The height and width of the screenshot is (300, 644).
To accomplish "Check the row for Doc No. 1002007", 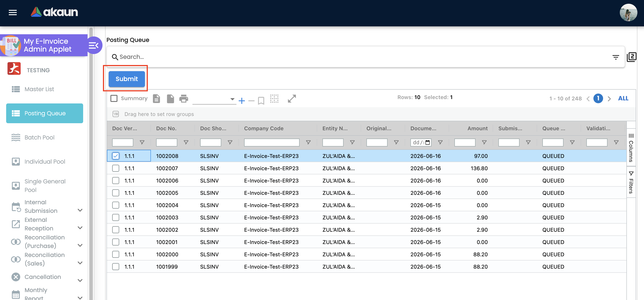I will pos(115,168).
